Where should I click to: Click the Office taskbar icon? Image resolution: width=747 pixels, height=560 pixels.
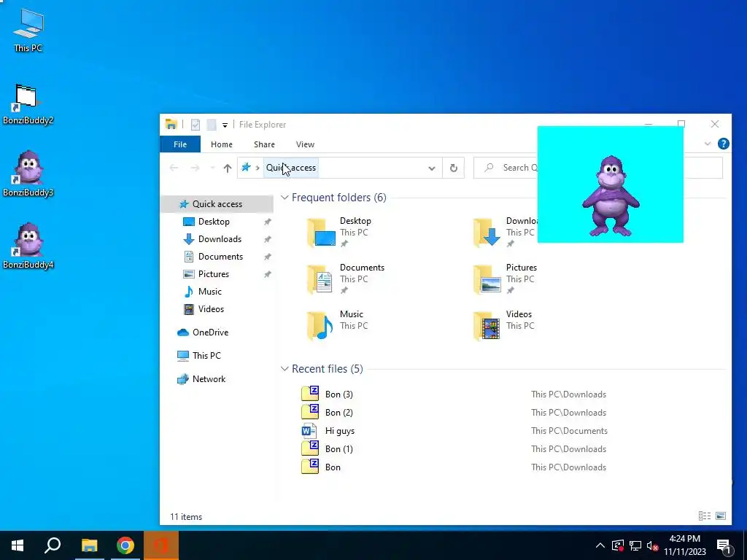[161, 545]
